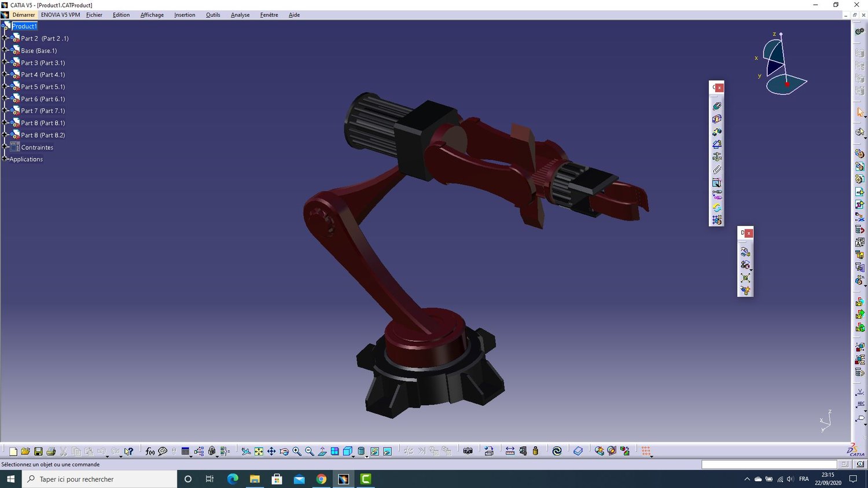Open the Analyse menu

click(240, 15)
